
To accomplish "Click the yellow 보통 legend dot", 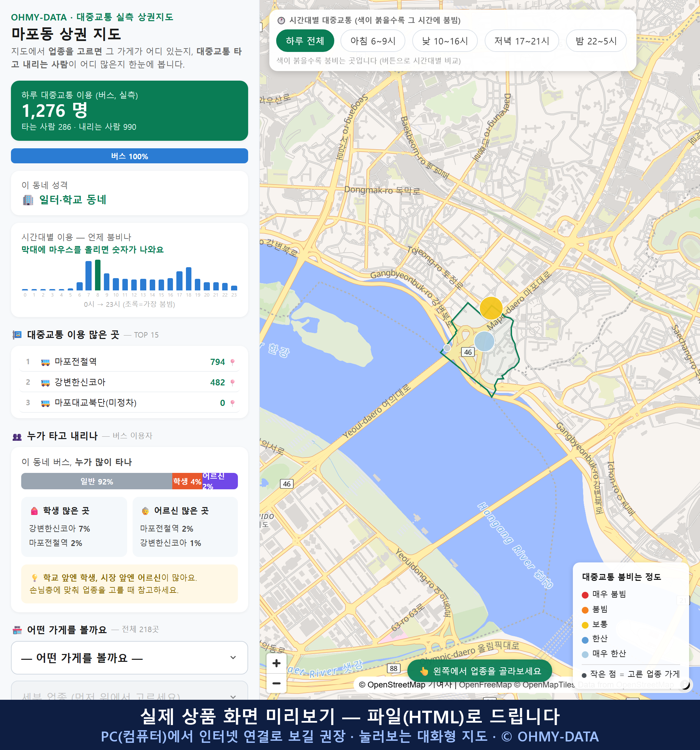I will click(x=585, y=625).
